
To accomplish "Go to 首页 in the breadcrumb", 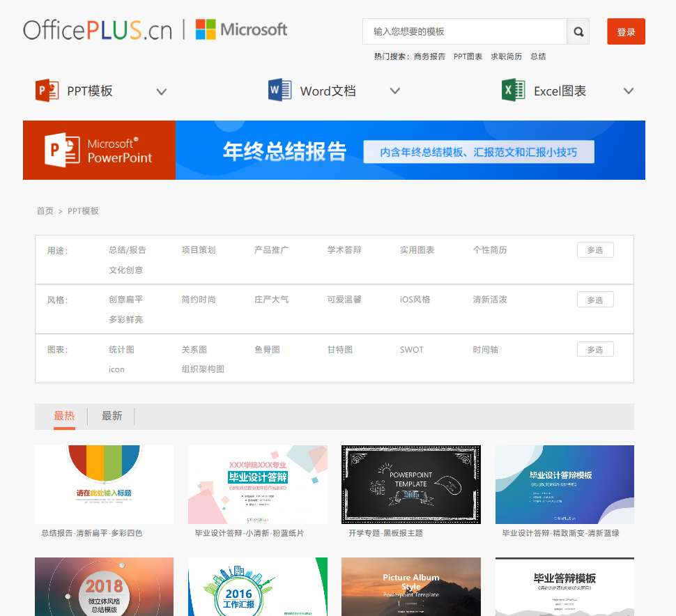I will (45, 211).
